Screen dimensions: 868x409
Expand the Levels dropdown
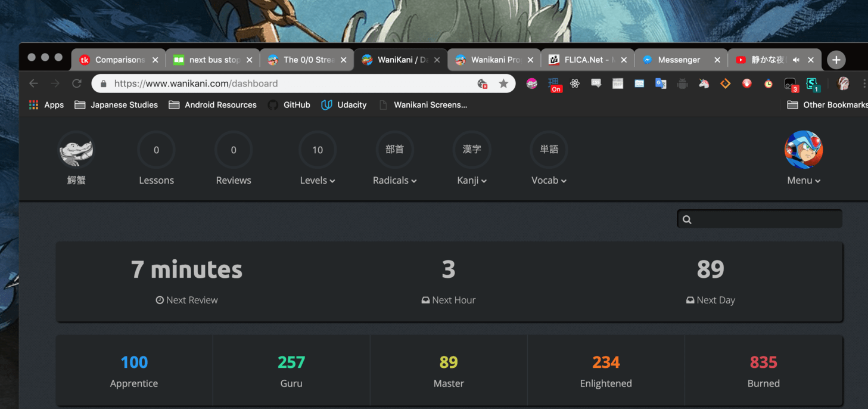click(318, 180)
